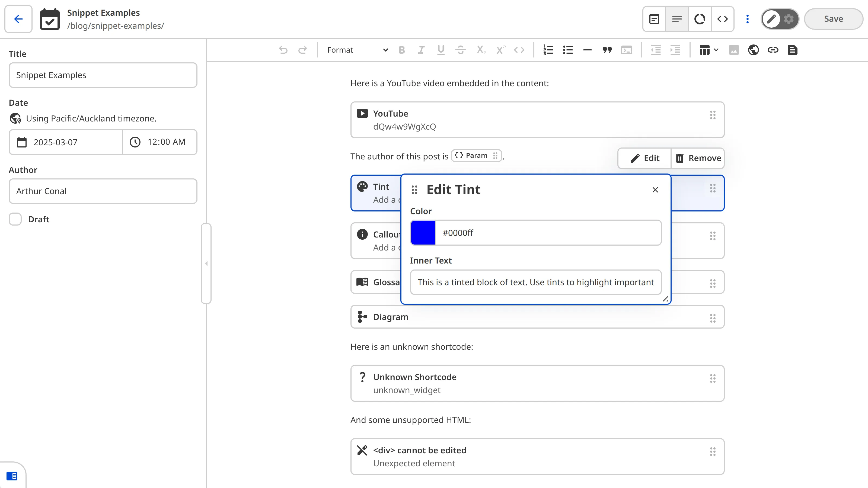
Task: Click the Diagram block's drag handle
Action: tap(713, 318)
